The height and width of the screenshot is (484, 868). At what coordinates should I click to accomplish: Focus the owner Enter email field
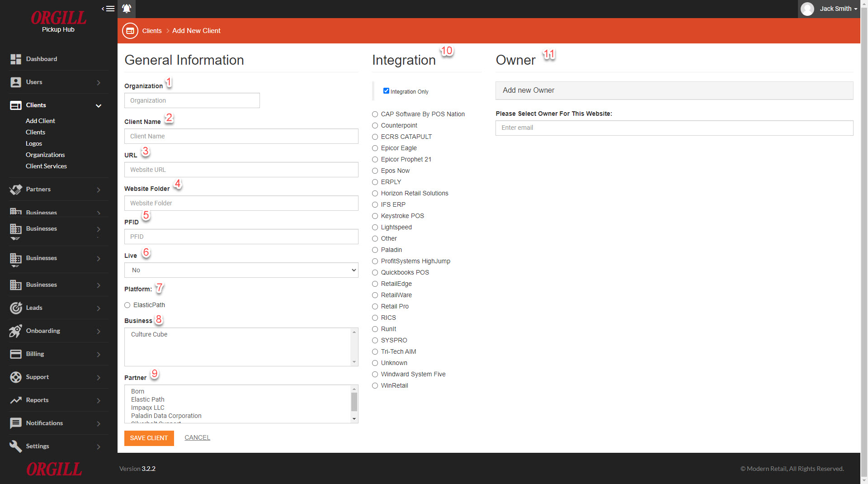674,128
